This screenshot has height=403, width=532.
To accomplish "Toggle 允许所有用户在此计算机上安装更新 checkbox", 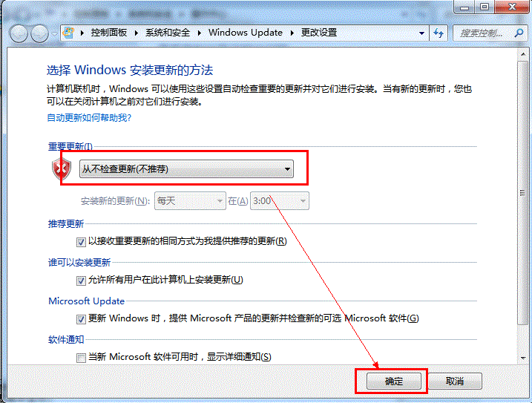I will (x=81, y=281).
